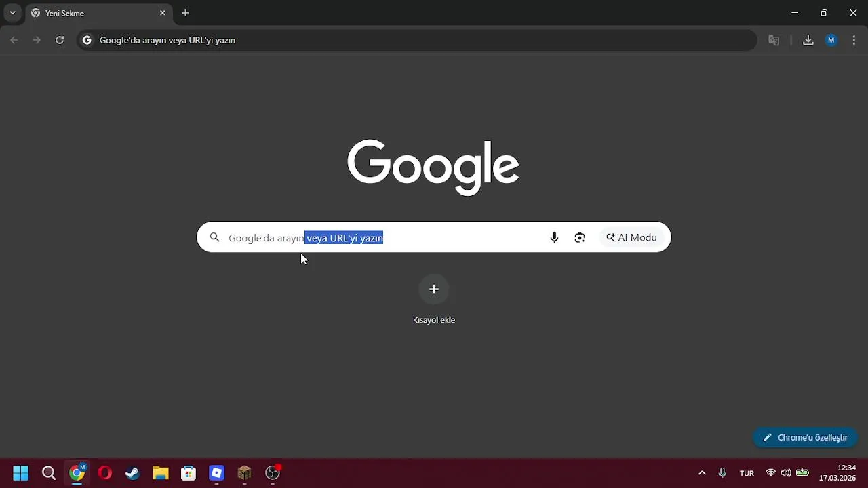Screen dimensions: 868x488
Task: Close the Yeni Sekme tab
Action: 163,13
